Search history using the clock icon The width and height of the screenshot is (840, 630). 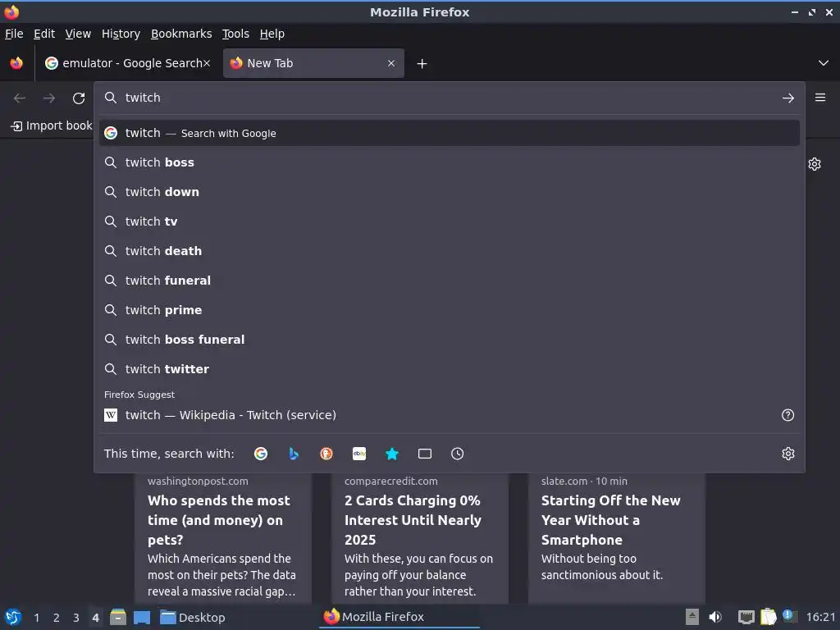coord(458,454)
